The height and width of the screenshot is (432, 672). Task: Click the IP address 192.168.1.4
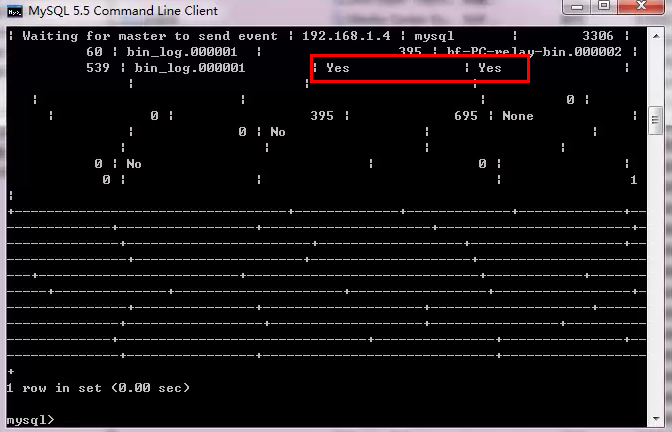pos(346,36)
